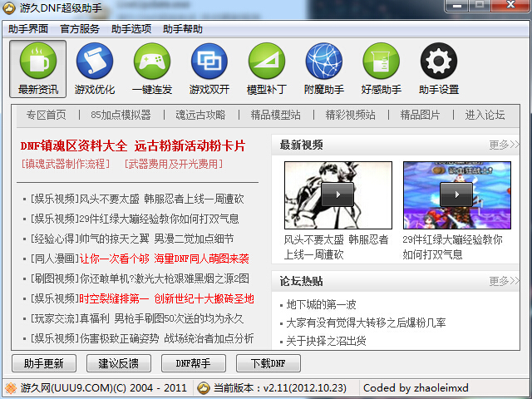Open the 助手设置 gear icon
Image resolution: width=532 pixels, height=399 pixels.
439,61
